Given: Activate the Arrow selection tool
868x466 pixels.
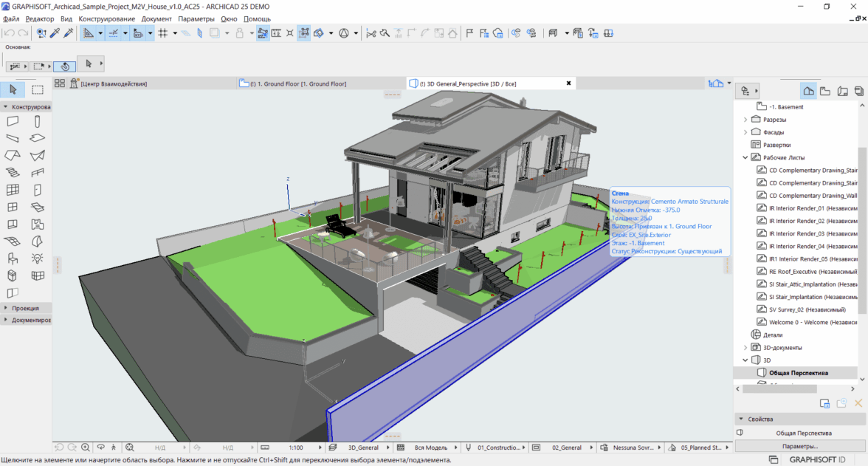Looking at the screenshot, I should pos(13,90).
